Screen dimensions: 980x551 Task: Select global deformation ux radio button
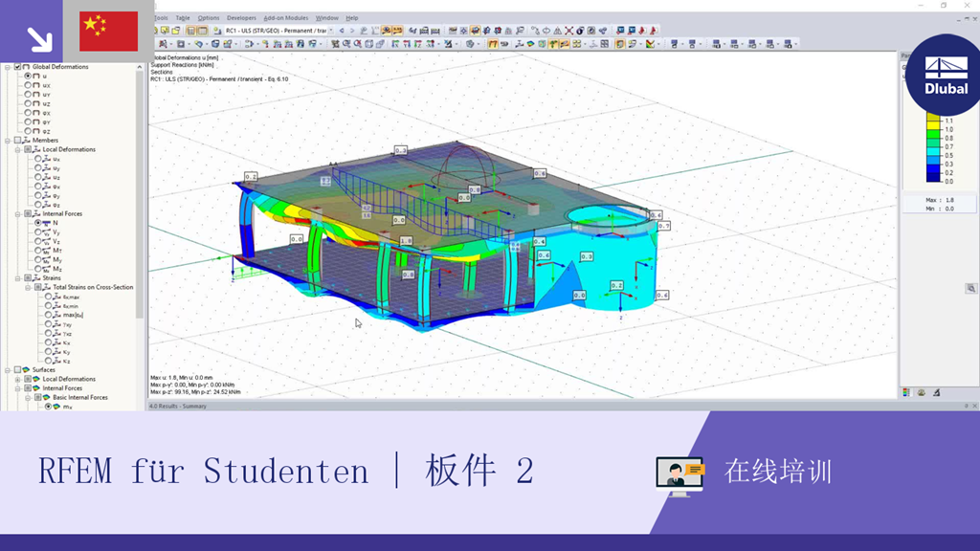pos(28,85)
